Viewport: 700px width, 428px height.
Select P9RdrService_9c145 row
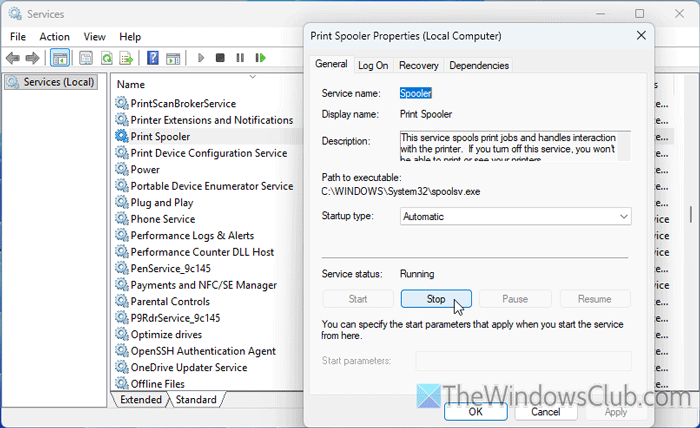(175, 318)
